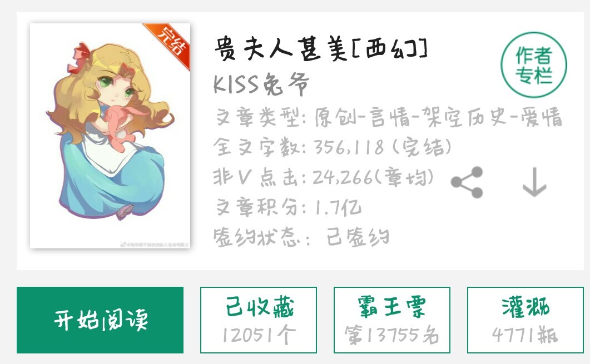Open the 霸王票 ranking box
This screenshot has height=364, width=590.
pos(391,320)
